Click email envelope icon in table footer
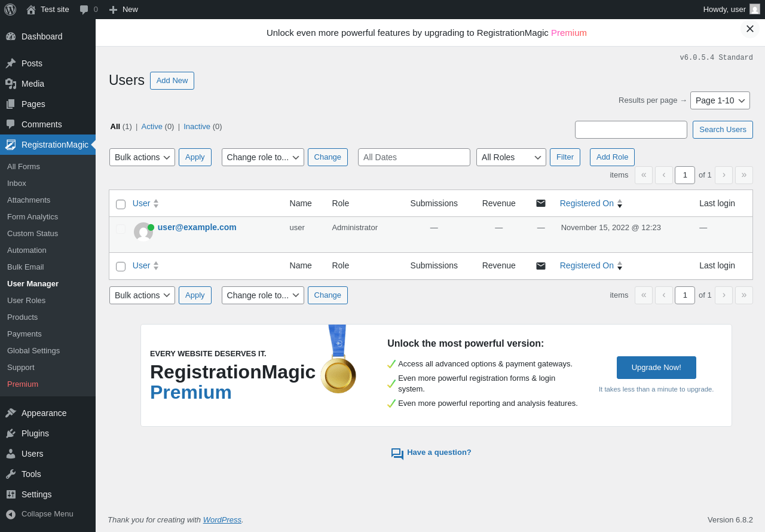This screenshot has height=532, width=765. point(541,266)
